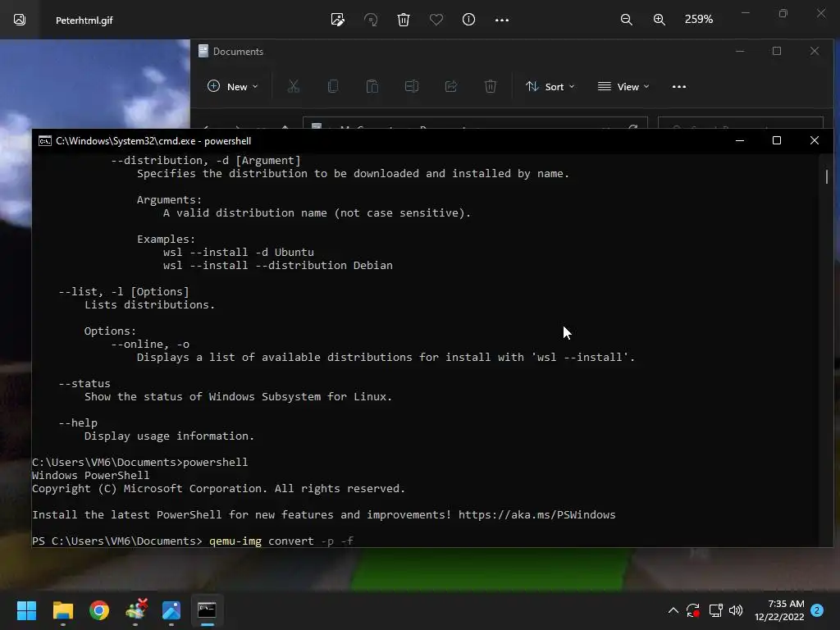
Task: Show hidden tray icons chevron
Action: pyautogui.click(x=673, y=610)
